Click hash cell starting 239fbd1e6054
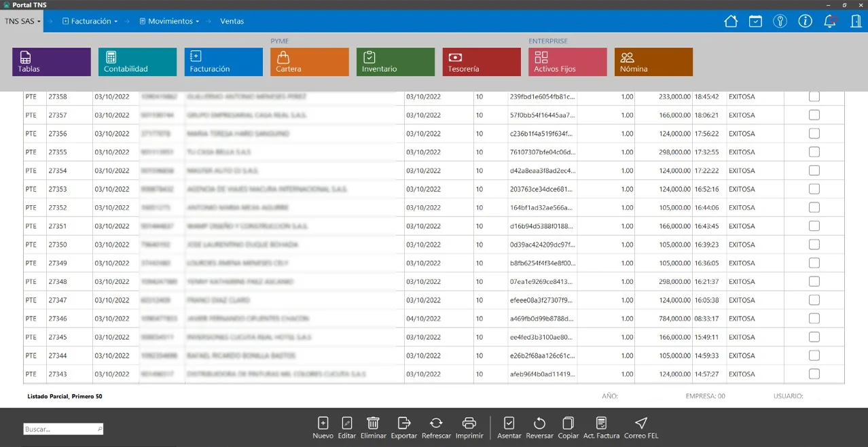The height and width of the screenshot is (447, 868). click(x=543, y=96)
